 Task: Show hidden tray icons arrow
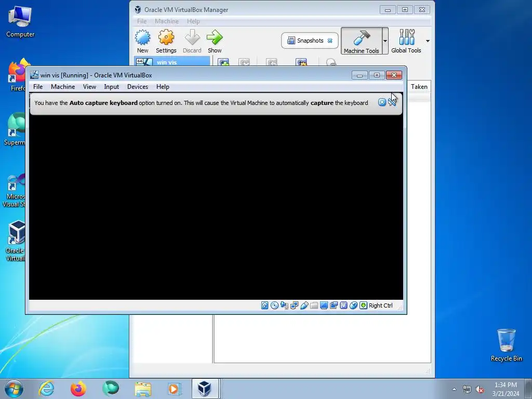pos(454,389)
